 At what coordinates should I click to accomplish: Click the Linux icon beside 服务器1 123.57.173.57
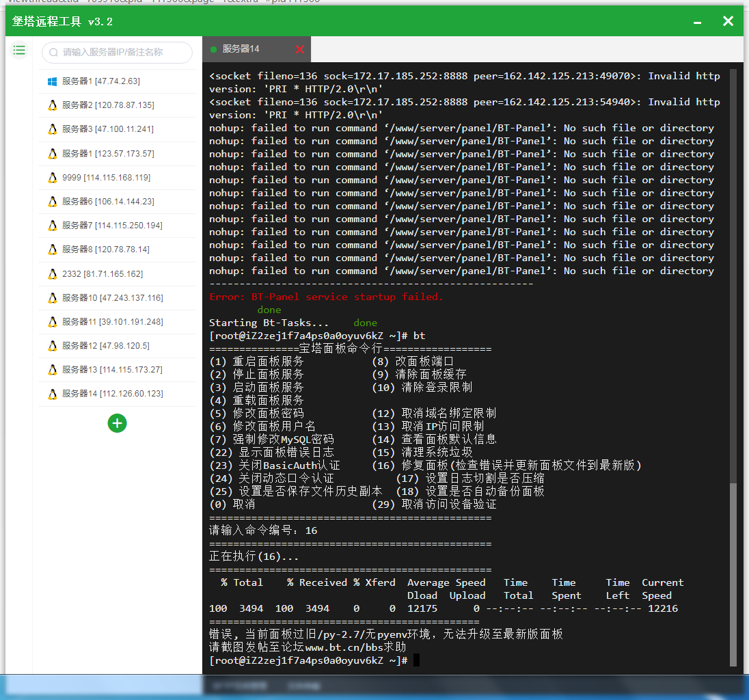(52, 154)
